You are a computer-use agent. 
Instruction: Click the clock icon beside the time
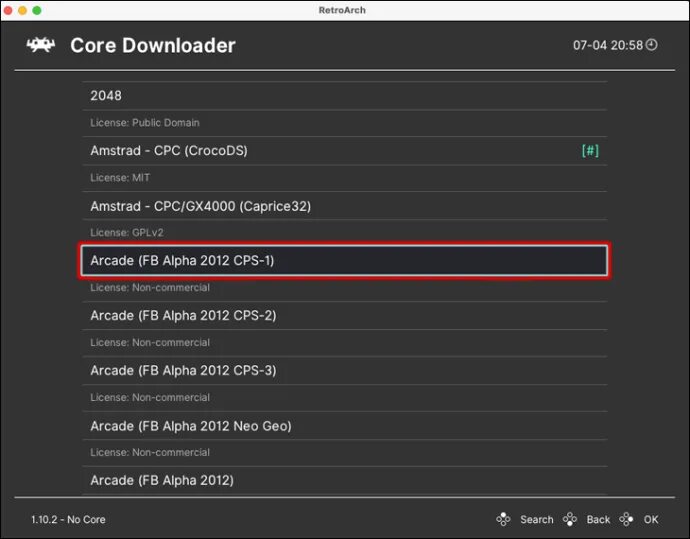pyautogui.click(x=652, y=45)
